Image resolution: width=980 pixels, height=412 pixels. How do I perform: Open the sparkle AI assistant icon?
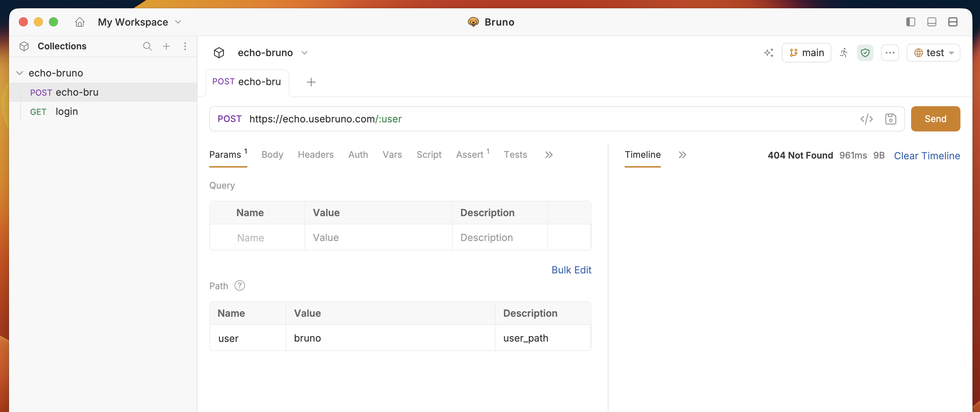tap(768, 53)
